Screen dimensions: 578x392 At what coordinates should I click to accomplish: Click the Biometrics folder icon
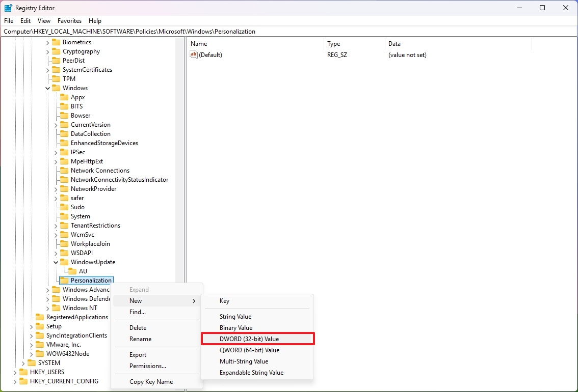[x=56, y=42]
